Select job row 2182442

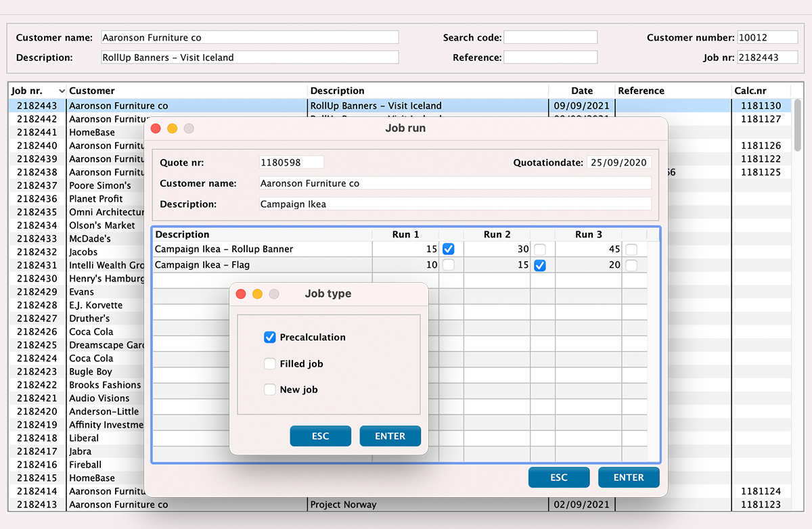coord(399,119)
